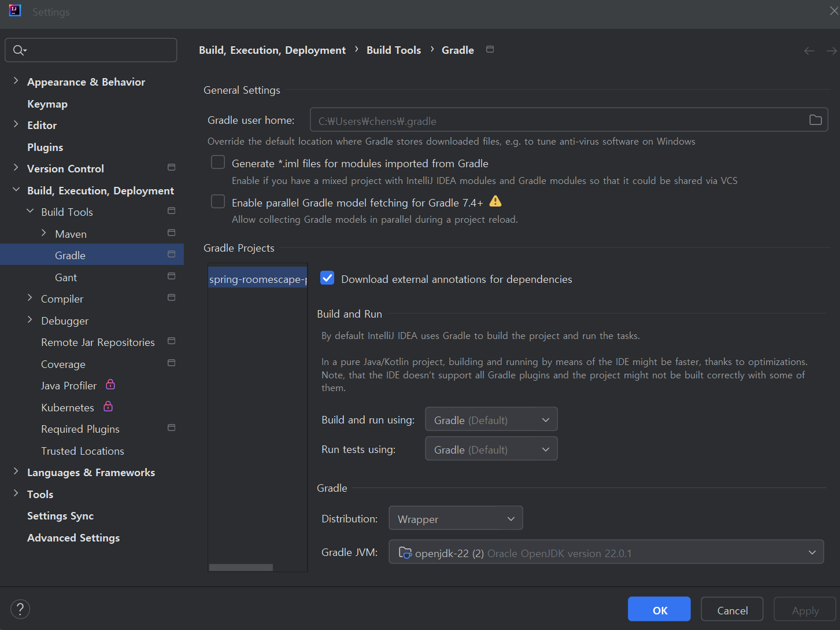Viewport: 840px width, 630px height.
Task: Click the project icon on Version Control row
Action: pyautogui.click(x=171, y=167)
